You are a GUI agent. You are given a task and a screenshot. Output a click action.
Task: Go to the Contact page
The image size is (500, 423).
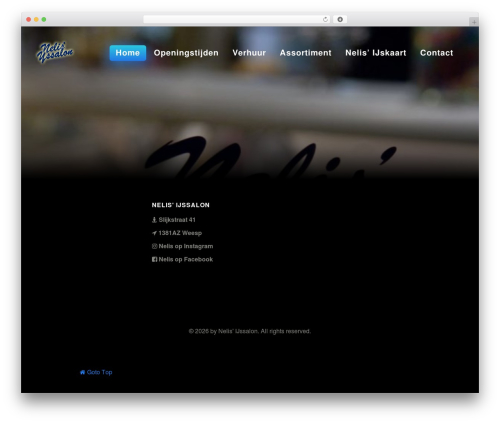(x=436, y=53)
